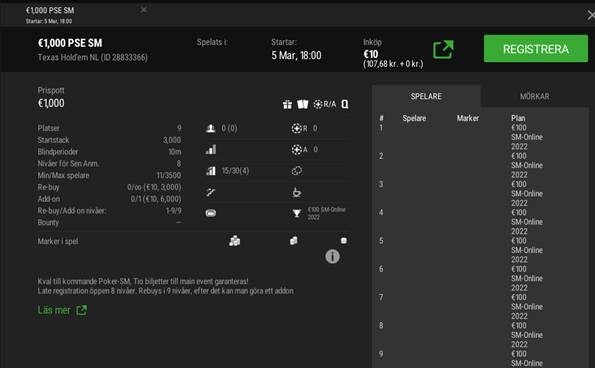This screenshot has height=368, width=595.
Task: Click the small single chip icon
Action: 343,241
